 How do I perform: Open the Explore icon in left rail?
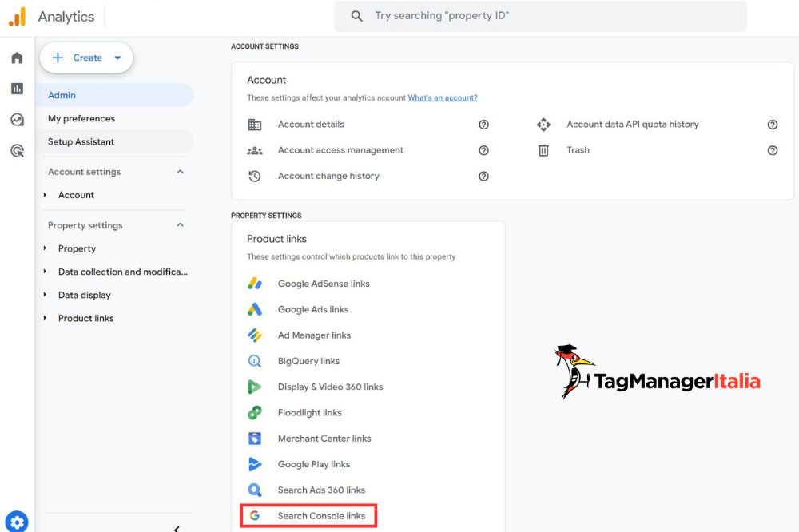(17, 120)
